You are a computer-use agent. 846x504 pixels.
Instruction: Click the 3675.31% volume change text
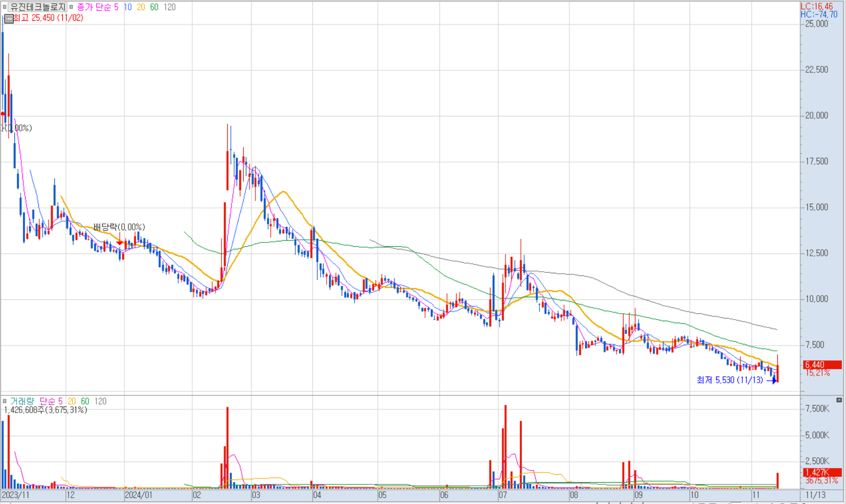(x=822, y=480)
